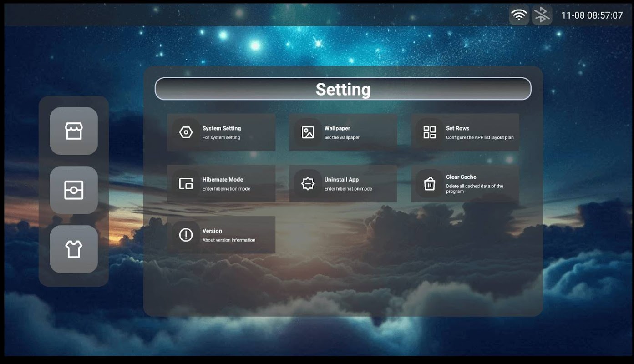Click the Clear Cache trash icon

pos(430,183)
